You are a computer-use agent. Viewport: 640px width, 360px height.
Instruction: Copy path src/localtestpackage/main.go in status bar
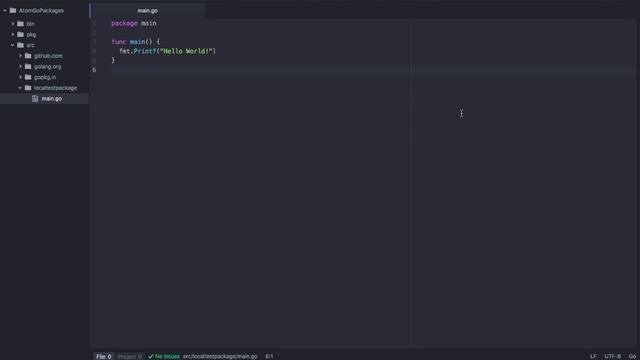[220, 356]
